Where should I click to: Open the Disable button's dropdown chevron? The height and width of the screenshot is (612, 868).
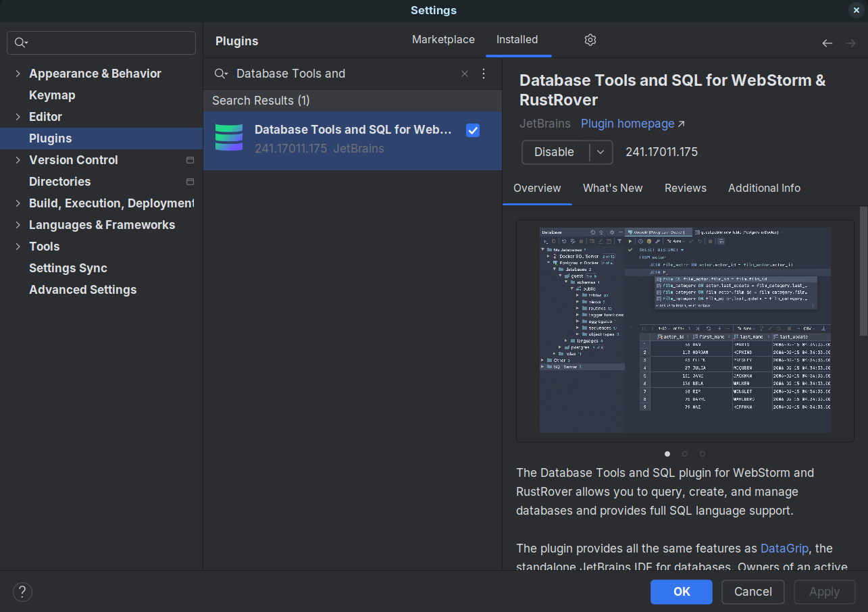(601, 152)
